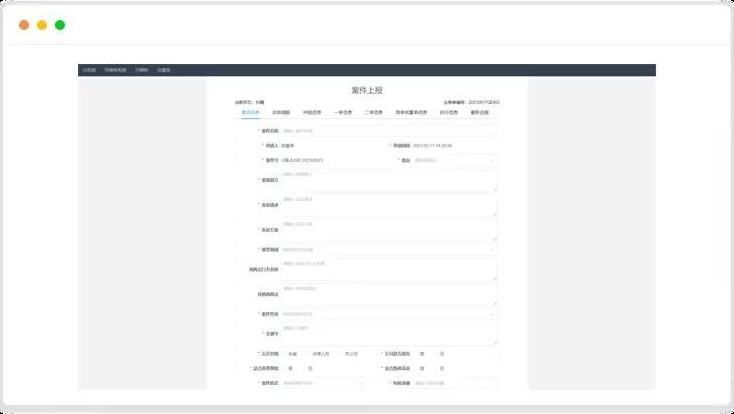734x414 pixels.
Task: Click the yellow window button
Action: click(42, 25)
